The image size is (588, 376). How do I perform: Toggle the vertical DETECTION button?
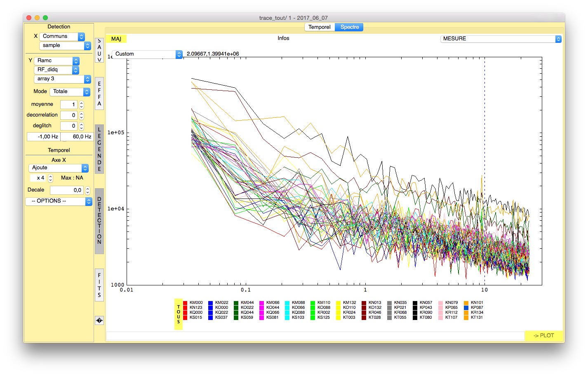click(x=99, y=221)
